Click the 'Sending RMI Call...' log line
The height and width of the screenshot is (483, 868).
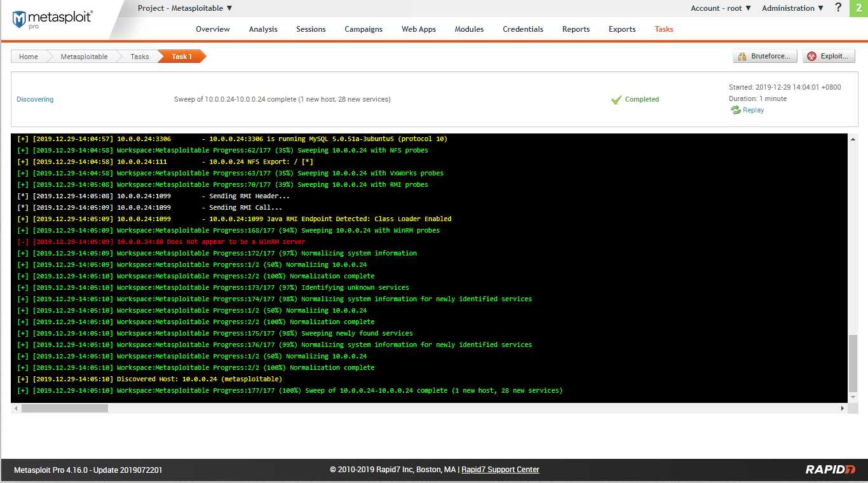(150, 208)
